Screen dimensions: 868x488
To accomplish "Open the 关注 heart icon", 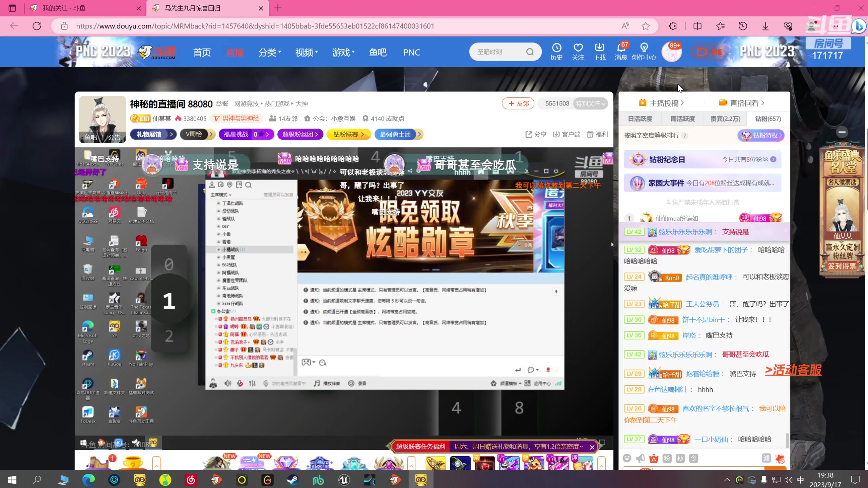I will [578, 52].
